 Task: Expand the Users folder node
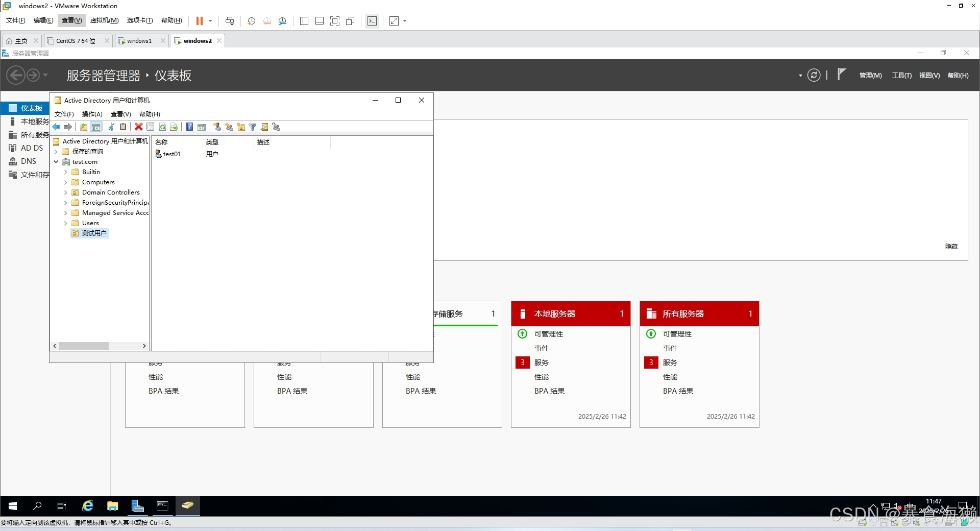(65, 223)
